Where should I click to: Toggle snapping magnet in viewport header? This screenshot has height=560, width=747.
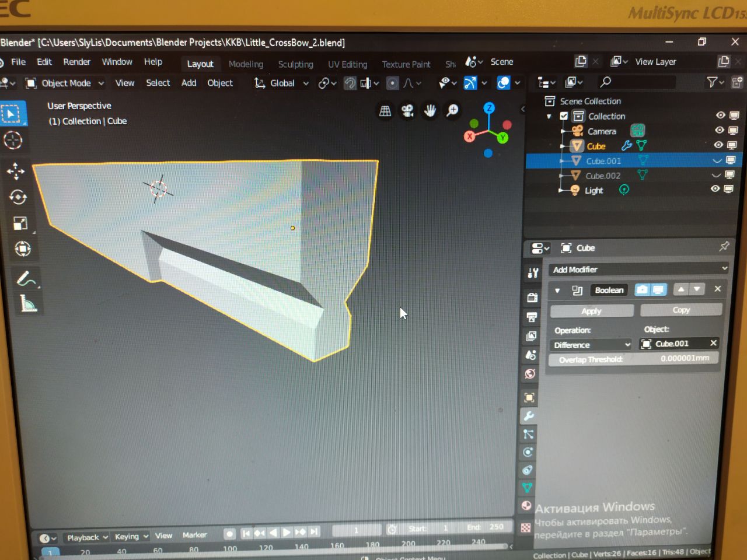pyautogui.click(x=350, y=83)
